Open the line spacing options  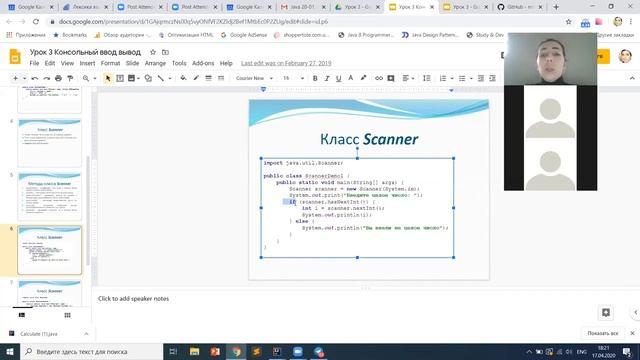coord(427,78)
